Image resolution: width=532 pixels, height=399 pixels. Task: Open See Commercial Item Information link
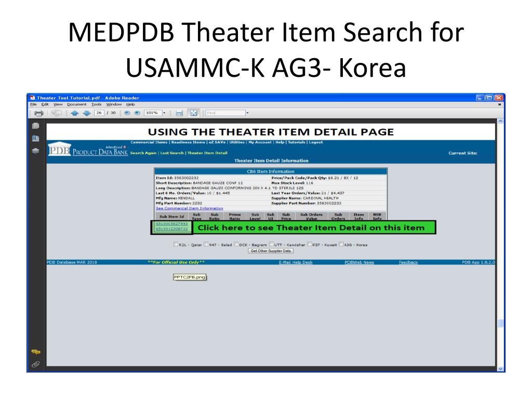pos(189,208)
